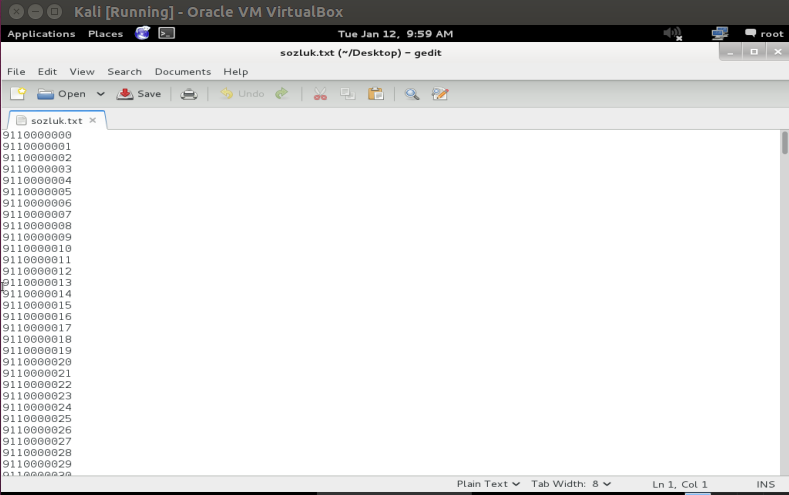The height and width of the screenshot is (495, 789).
Task: Change Plain Text highlighting mode dropdown
Action: [x=488, y=484]
